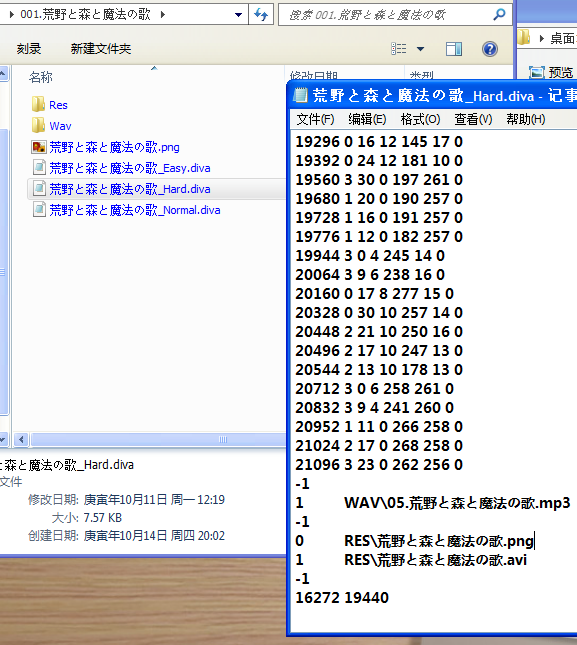
Task: Open the view options dropdown arrow
Action: [x=420, y=49]
